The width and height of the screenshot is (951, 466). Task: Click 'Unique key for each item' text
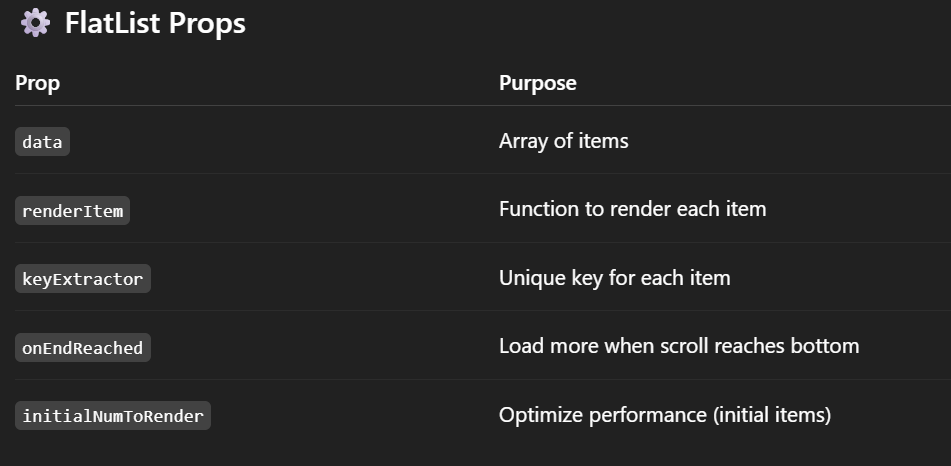point(614,279)
